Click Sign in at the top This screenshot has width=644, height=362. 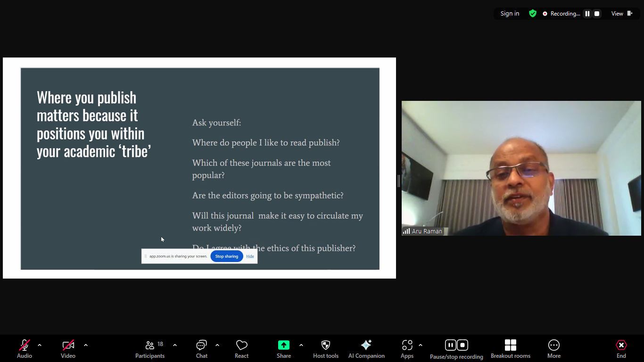[510, 14]
